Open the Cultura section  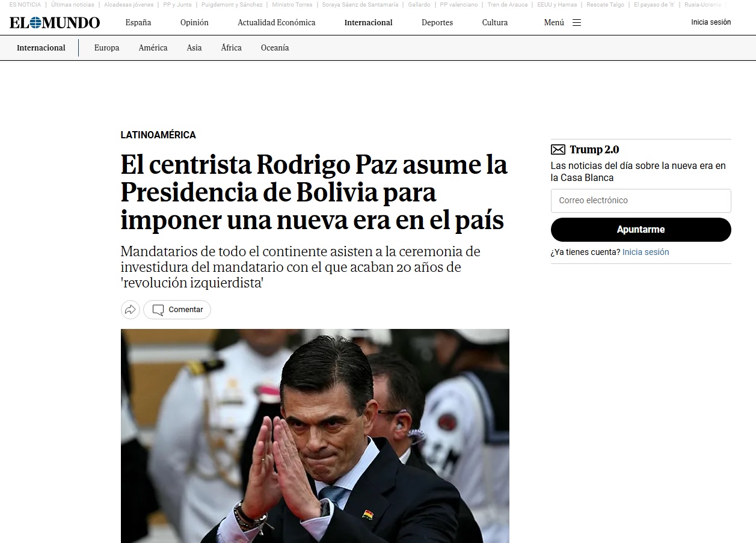495,23
